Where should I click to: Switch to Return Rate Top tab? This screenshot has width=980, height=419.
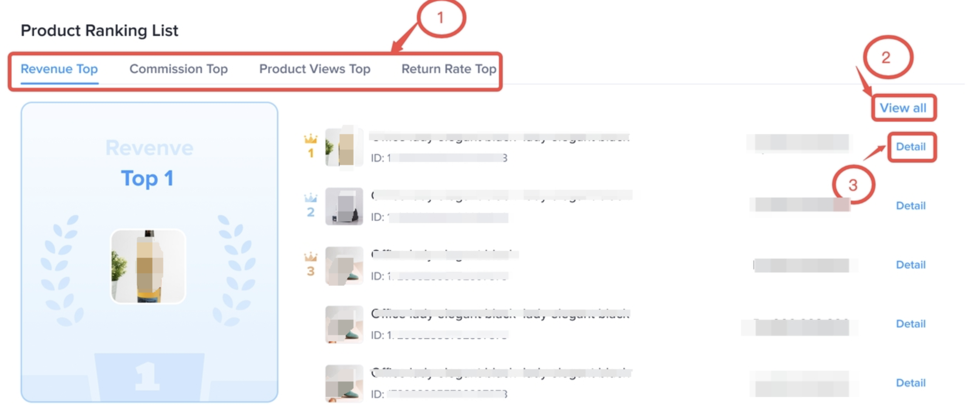(449, 69)
